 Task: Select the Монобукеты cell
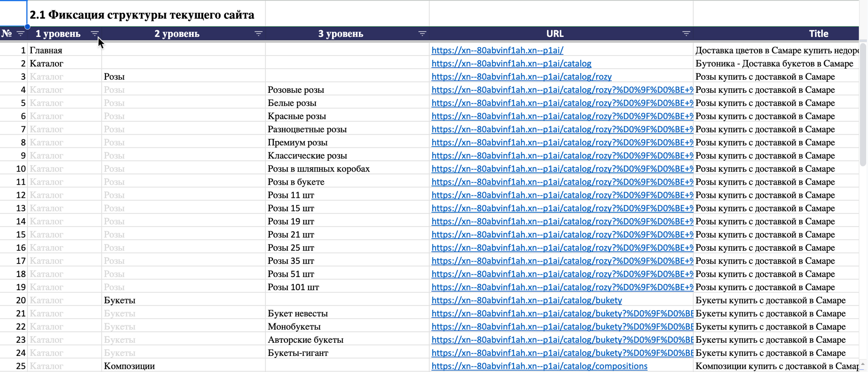pos(348,327)
